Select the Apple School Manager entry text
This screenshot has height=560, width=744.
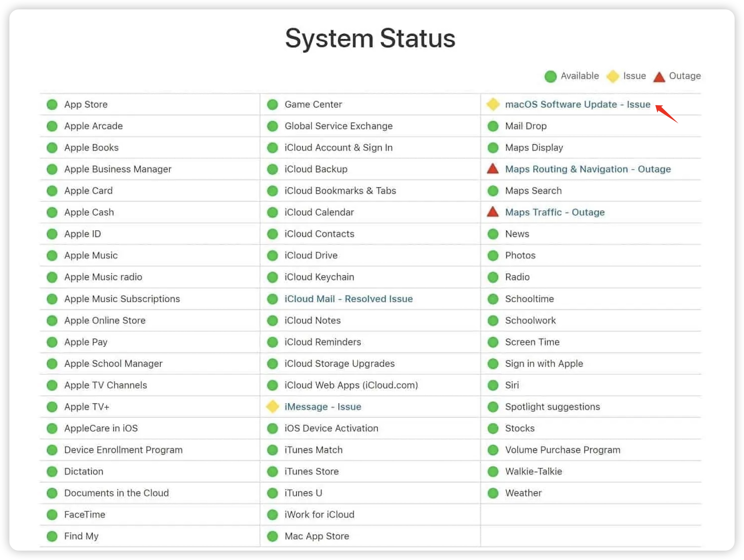click(113, 364)
